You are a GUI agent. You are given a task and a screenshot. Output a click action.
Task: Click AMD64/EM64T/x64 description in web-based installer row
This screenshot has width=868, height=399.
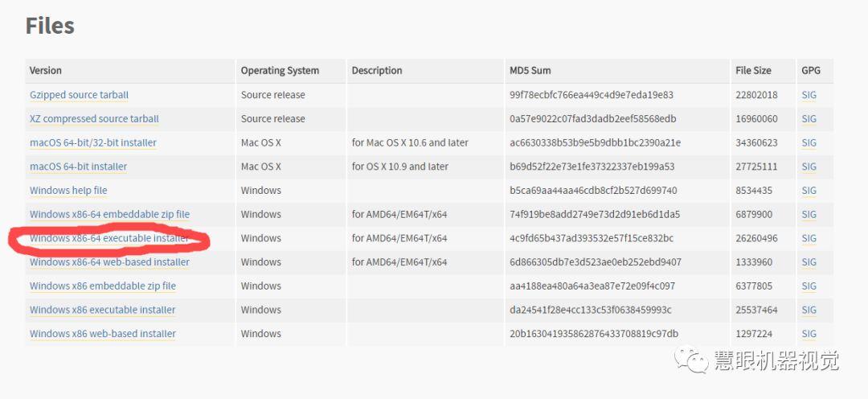point(399,261)
